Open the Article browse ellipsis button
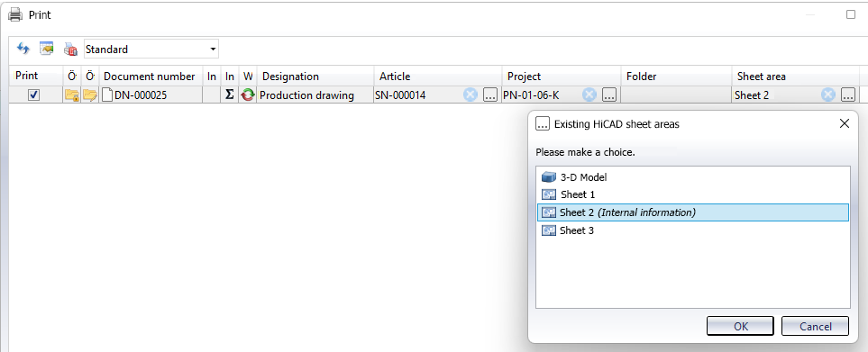The width and height of the screenshot is (868, 352). [x=490, y=95]
